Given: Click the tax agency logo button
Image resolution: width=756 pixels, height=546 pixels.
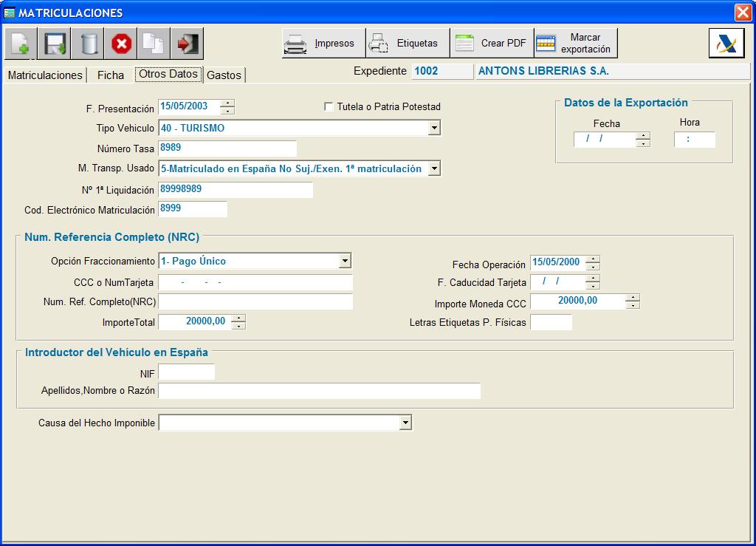Looking at the screenshot, I should click(726, 44).
